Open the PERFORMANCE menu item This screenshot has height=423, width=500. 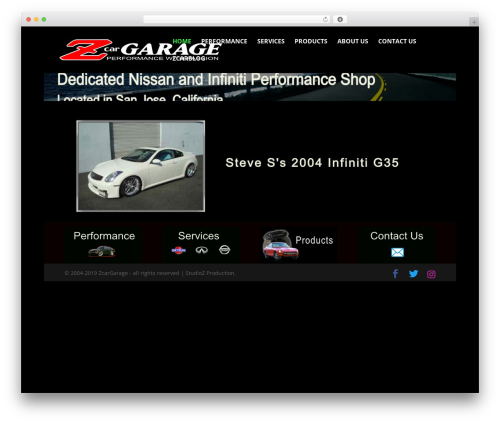[224, 41]
